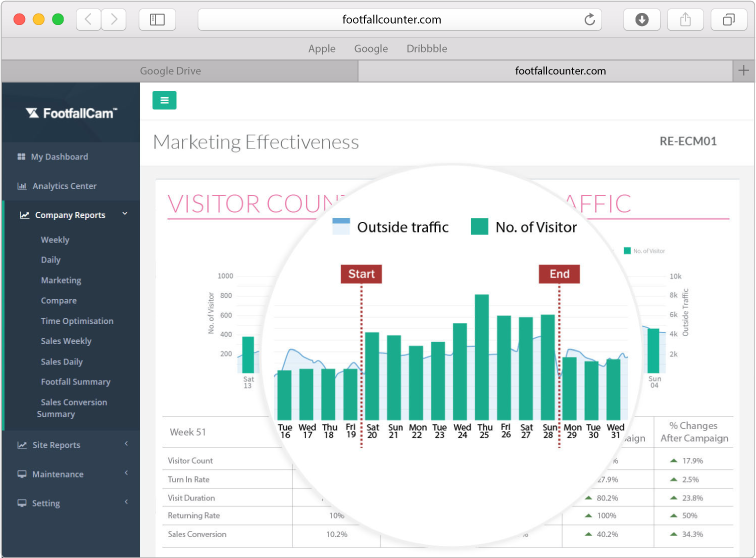Open the Dribbble bookmark

(x=427, y=49)
